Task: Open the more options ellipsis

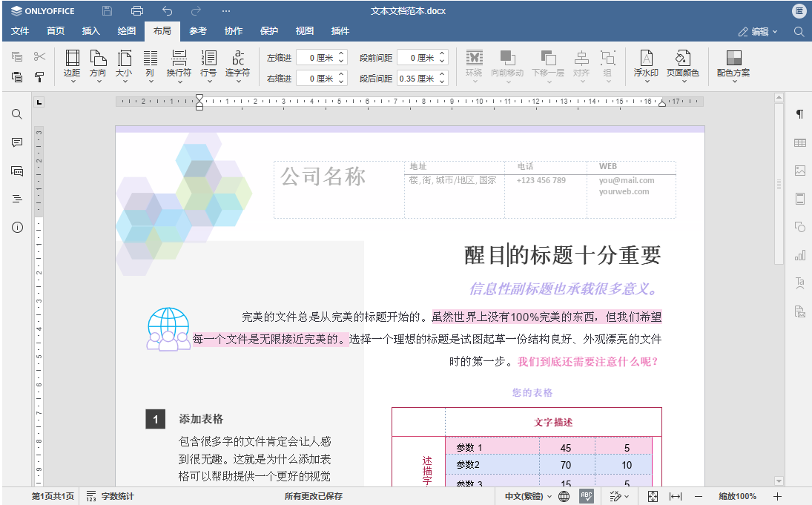Action: (x=226, y=11)
